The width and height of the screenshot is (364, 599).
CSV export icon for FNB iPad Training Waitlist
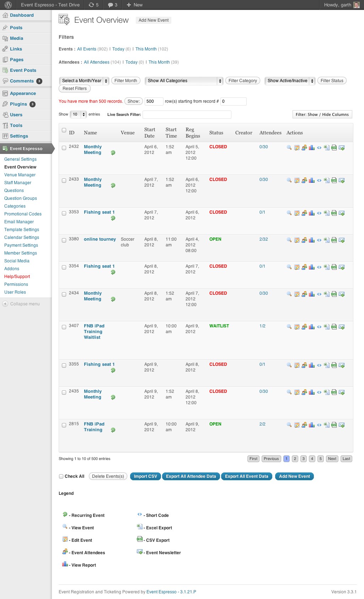334,327
